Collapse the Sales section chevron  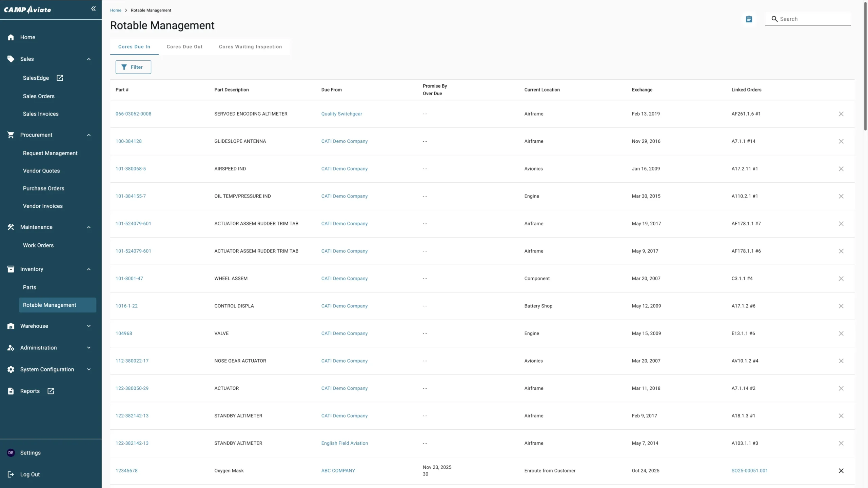(x=89, y=59)
